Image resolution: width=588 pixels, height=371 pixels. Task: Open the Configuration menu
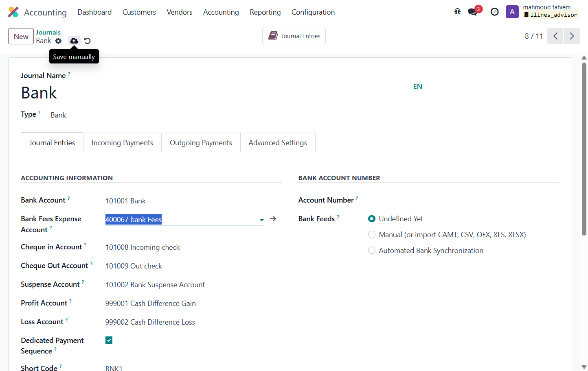point(313,12)
